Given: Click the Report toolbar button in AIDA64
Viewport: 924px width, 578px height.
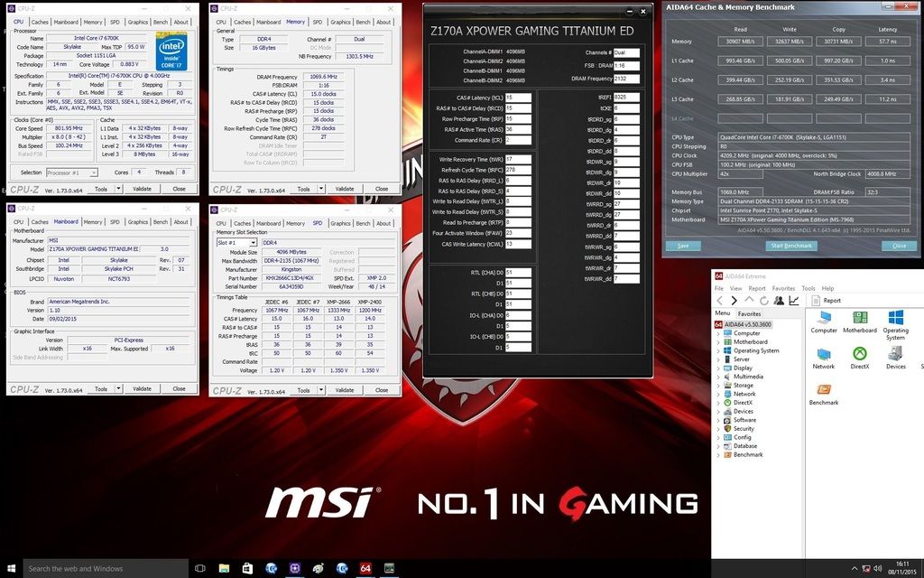Looking at the screenshot, I should pos(827,301).
